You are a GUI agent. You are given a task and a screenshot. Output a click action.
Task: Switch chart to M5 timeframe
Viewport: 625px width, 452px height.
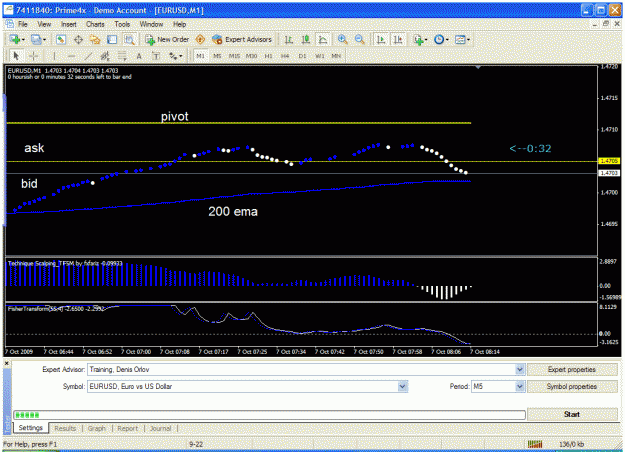(x=217, y=56)
